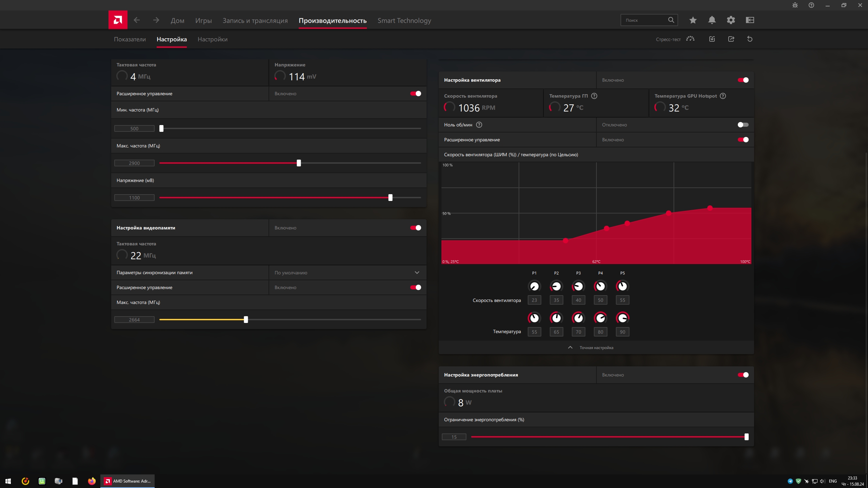The height and width of the screenshot is (488, 868).
Task: Click the go back arrow
Action: (x=137, y=20)
